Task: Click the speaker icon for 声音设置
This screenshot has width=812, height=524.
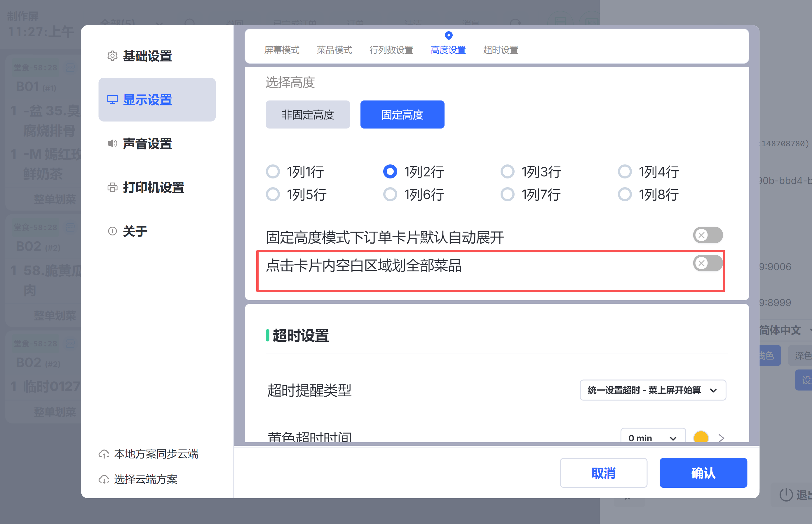Action: 112,143
